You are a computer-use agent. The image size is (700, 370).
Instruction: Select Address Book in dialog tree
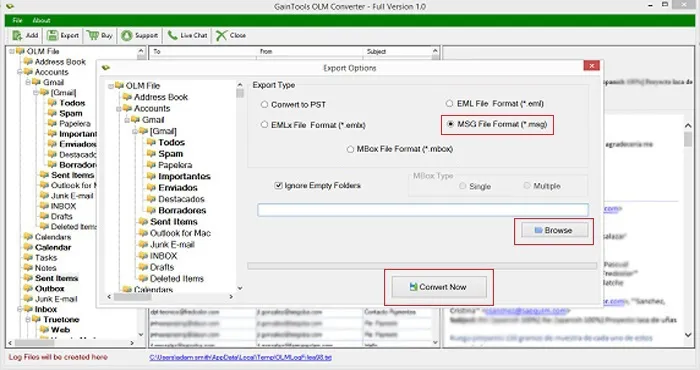tap(161, 97)
